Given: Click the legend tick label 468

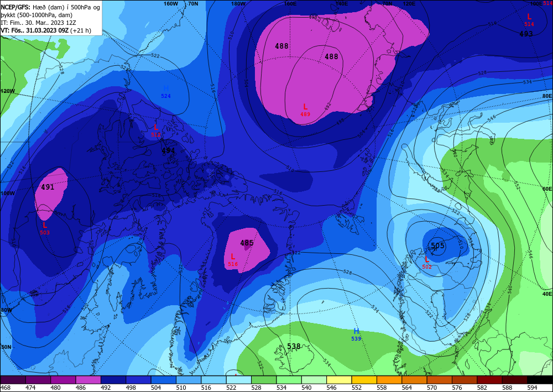Looking at the screenshot, I should coord(6,388).
